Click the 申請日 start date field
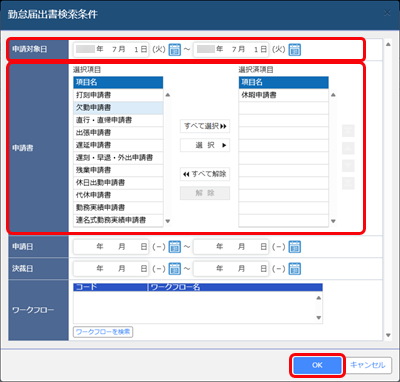Image resolution: width=400 pixels, height=382 pixels. [111, 247]
